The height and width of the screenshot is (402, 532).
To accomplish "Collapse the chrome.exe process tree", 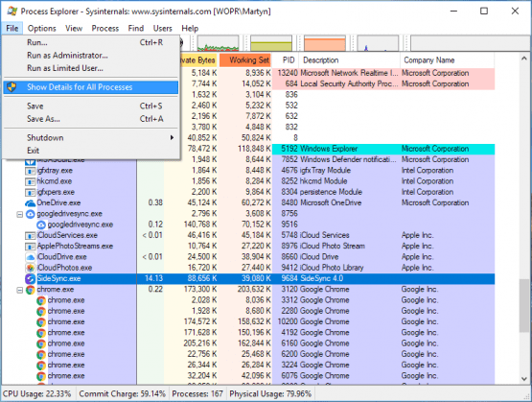I will pos(20,290).
